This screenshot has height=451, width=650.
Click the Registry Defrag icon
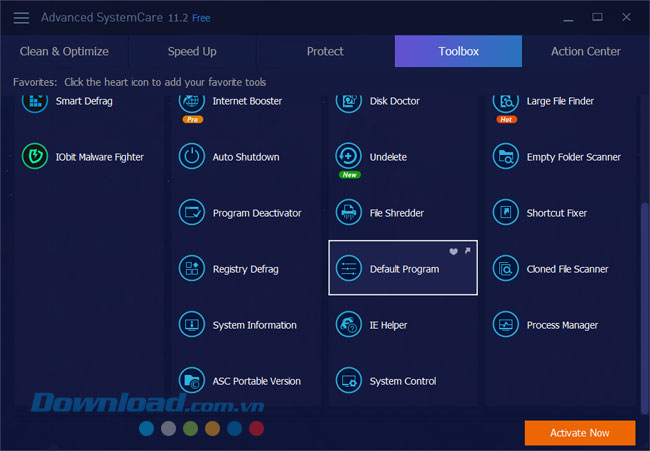point(192,268)
